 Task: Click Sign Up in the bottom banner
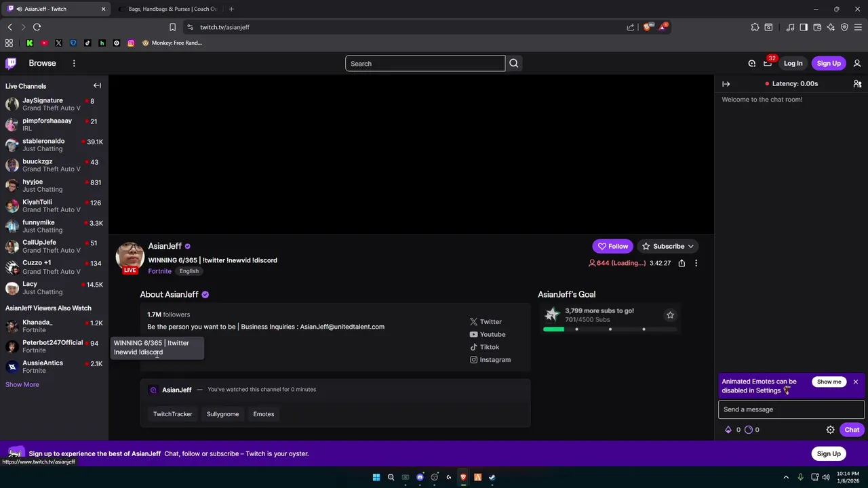pos(829,453)
